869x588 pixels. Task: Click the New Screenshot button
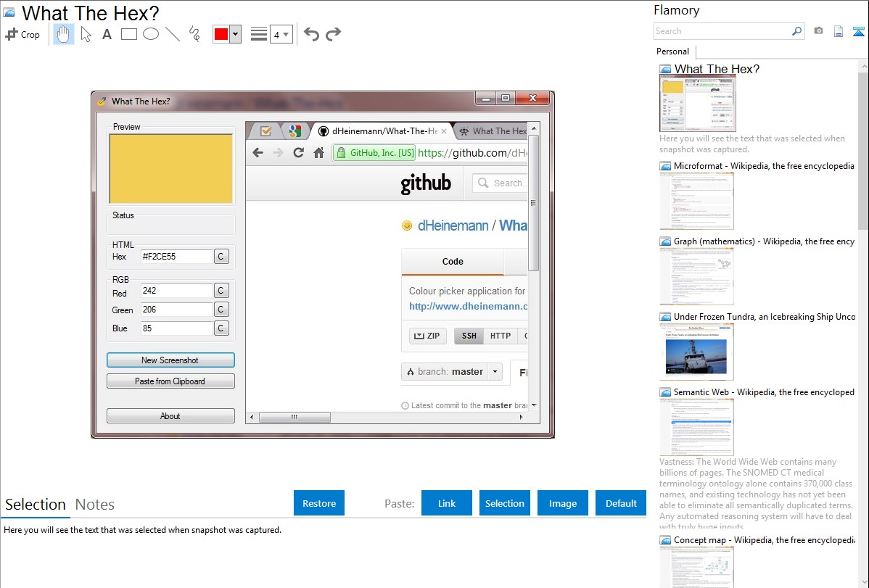click(x=170, y=360)
